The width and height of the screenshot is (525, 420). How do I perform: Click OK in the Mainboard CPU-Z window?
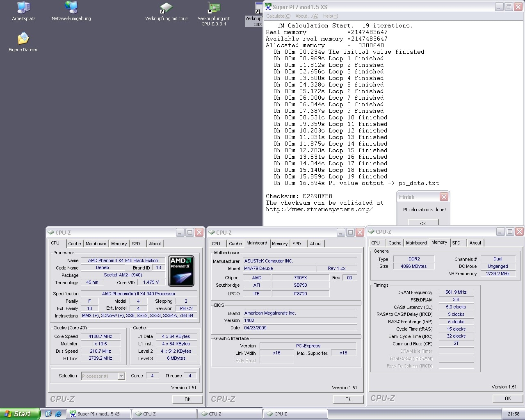(x=348, y=399)
